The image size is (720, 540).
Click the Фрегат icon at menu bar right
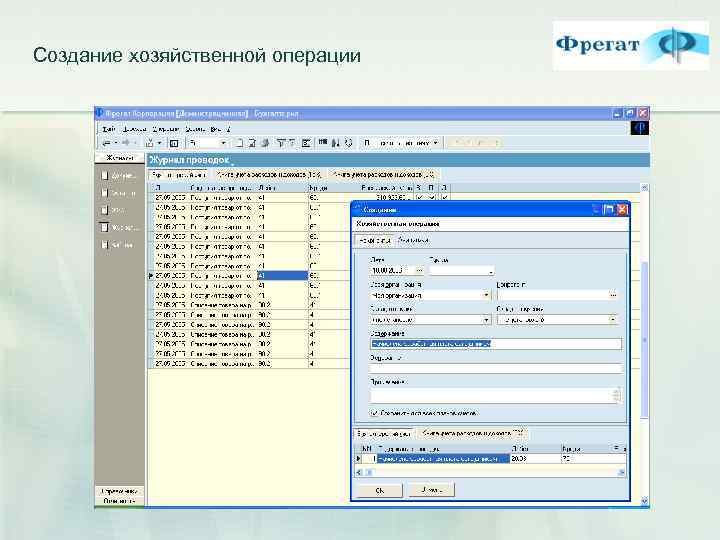[639, 128]
